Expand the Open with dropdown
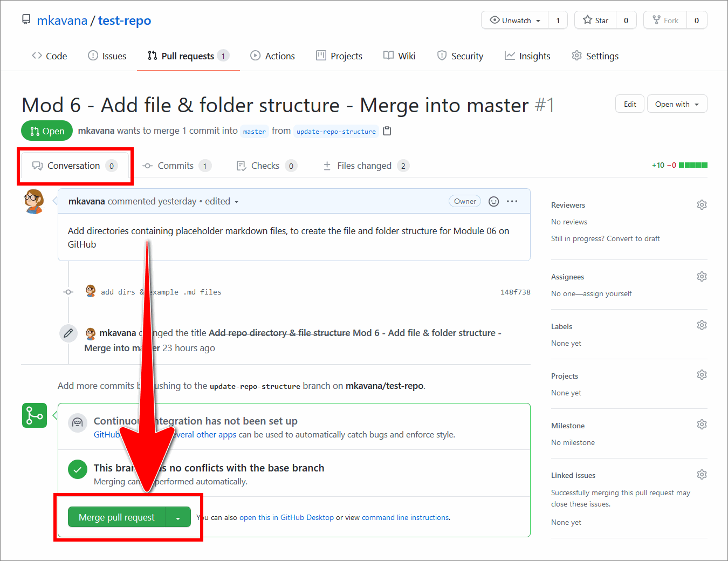This screenshot has width=728, height=561. coord(677,104)
